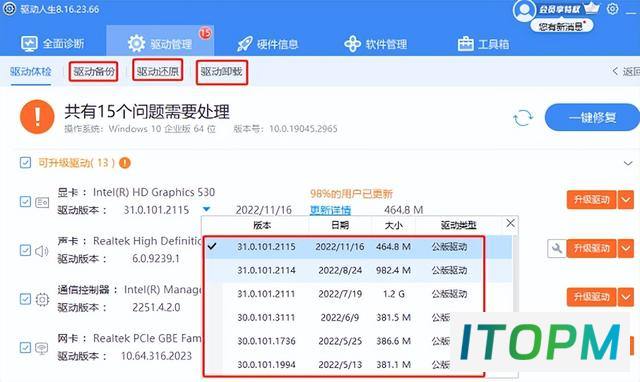Click the refresh scan icon
The image size is (640, 382).
click(522, 118)
